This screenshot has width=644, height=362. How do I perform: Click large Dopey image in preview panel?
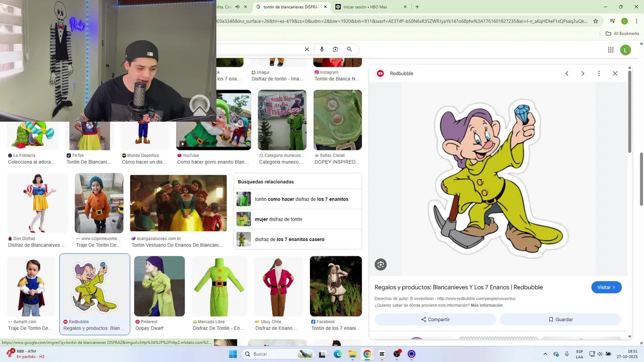(x=498, y=179)
